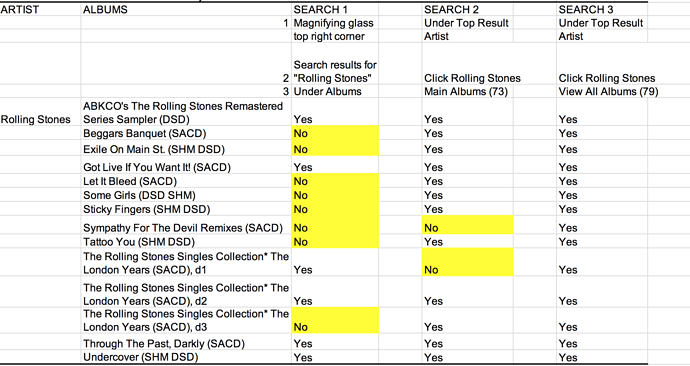Select yellow Search 2 No for Sympathy remixes
Image resolution: width=690 pixels, height=366 pixels.
(x=467, y=225)
